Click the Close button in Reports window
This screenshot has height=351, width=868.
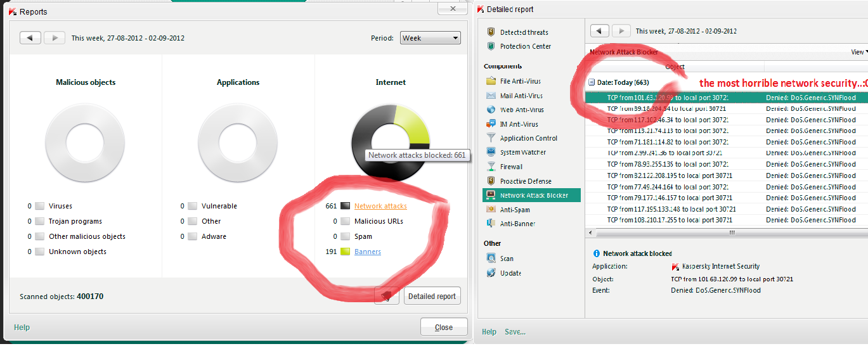[444, 328]
